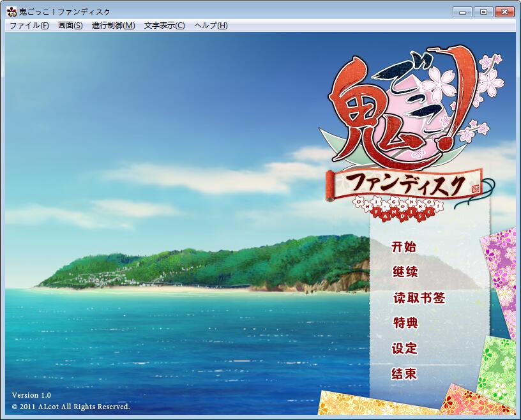Open the 特典 extras section
The height and width of the screenshot is (420, 521).
tap(405, 322)
